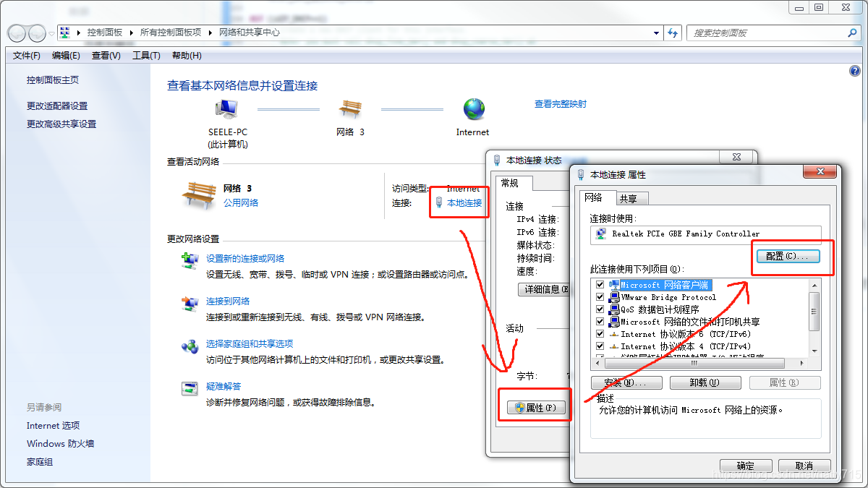The height and width of the screenshot is (488, 868).
Task: Open 更改高级共享设置 link
Action: point(61,124)
